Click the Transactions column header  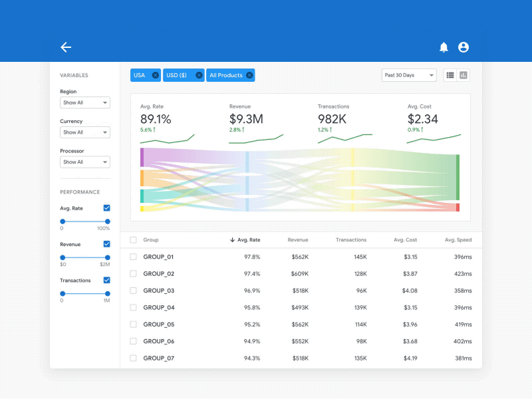coord(351,240)
